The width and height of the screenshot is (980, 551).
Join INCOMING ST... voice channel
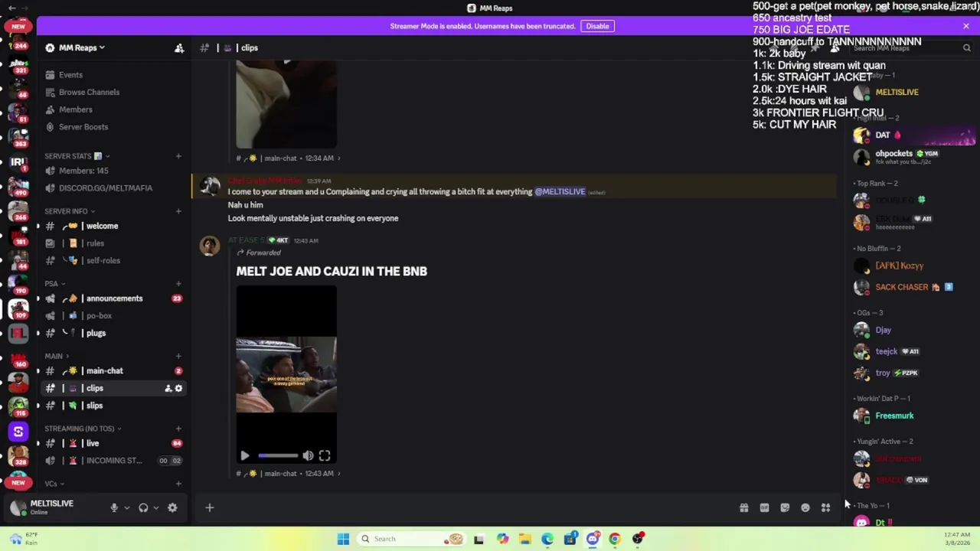tap(113, 461)
